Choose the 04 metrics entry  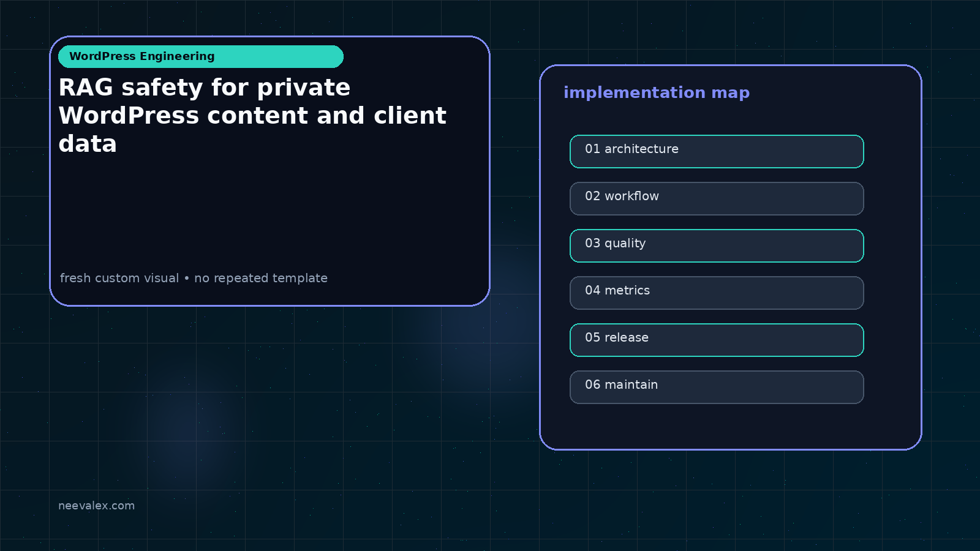(x=717, y=293)
